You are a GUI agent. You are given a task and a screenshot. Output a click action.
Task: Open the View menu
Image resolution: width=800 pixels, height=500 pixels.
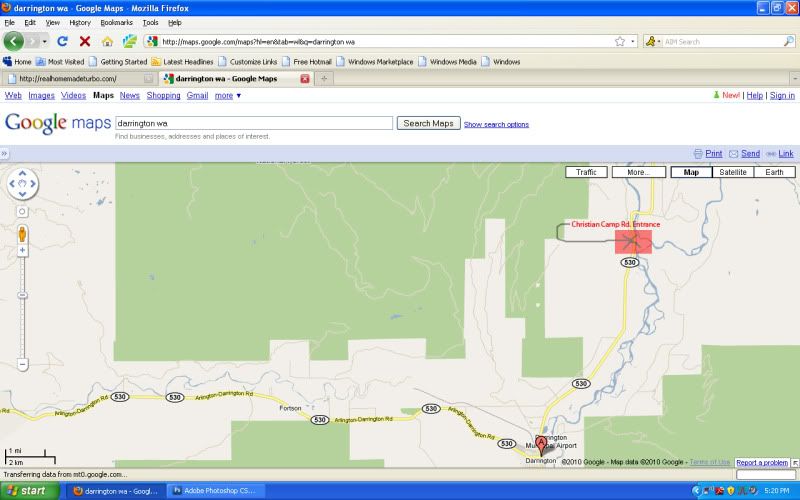pos(53,22)
